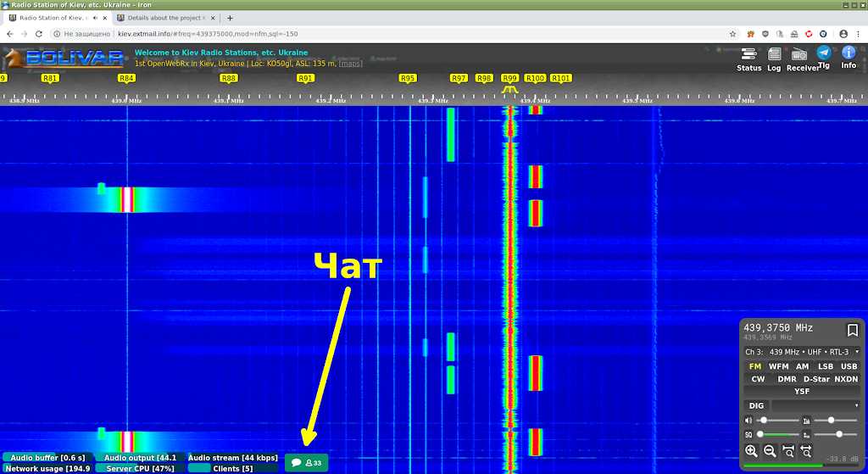Click the Info icon in header
This screenshot has height=474, width=868.
point(849,56)
